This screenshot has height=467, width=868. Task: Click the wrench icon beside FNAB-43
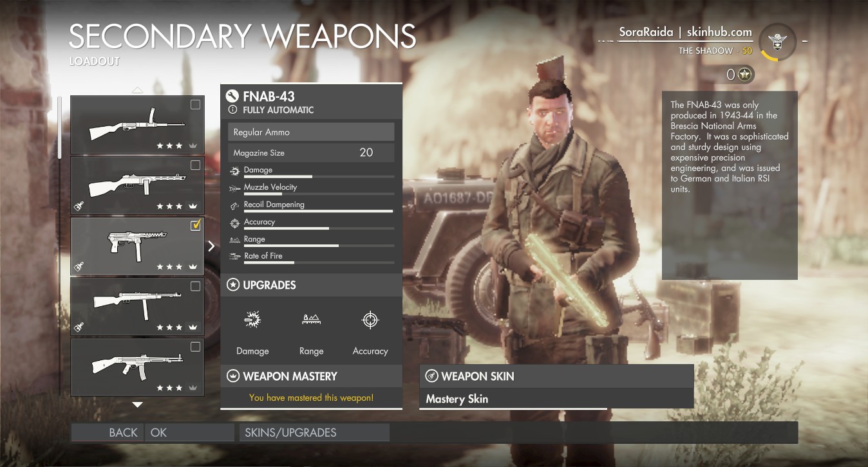tap(232, 96)
